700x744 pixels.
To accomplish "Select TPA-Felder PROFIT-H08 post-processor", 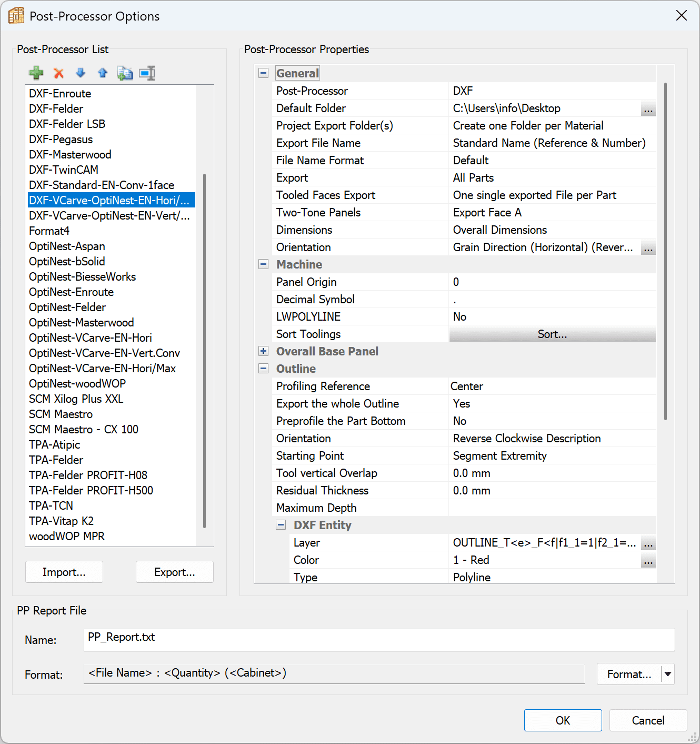I will point(88,475).
